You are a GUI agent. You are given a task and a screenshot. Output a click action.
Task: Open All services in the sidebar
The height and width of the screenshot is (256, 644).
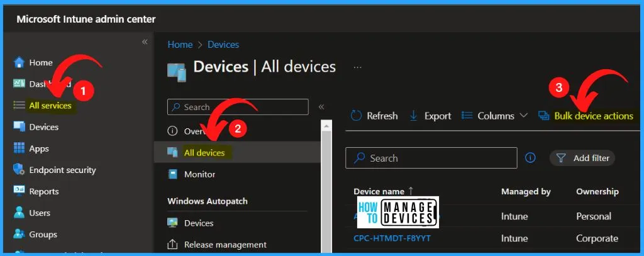tap(50, 106)
